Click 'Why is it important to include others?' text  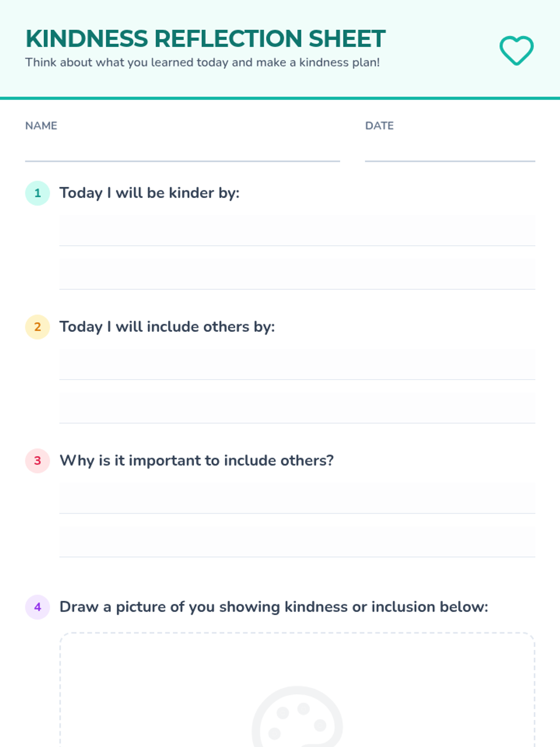click(196, 461)
